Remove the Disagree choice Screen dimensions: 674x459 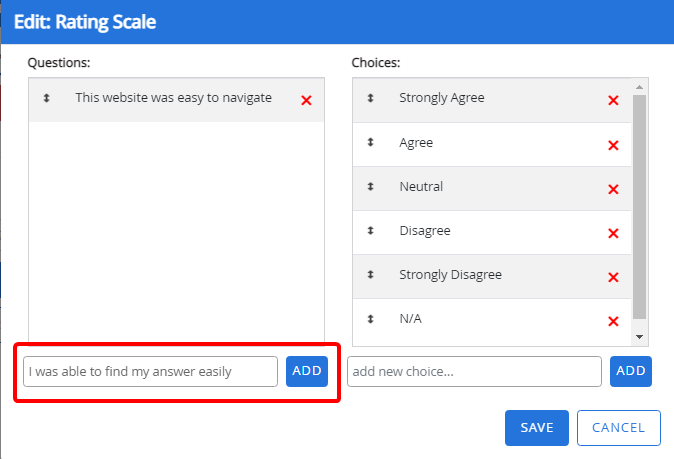pyautogui.click(x=613, y=233)
